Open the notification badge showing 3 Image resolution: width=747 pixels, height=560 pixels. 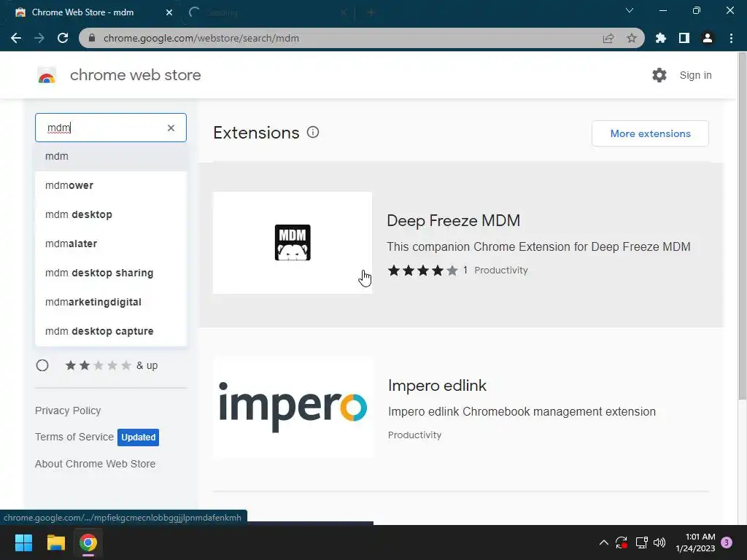[727, 542]
